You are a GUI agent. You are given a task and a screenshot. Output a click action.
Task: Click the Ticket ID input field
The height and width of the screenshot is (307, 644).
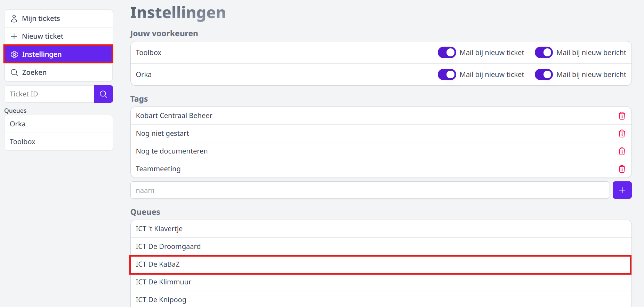coord(49,94)
